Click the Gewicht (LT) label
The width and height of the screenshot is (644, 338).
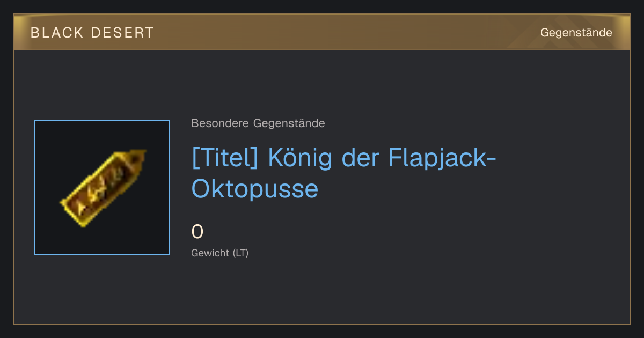[220, 253]
